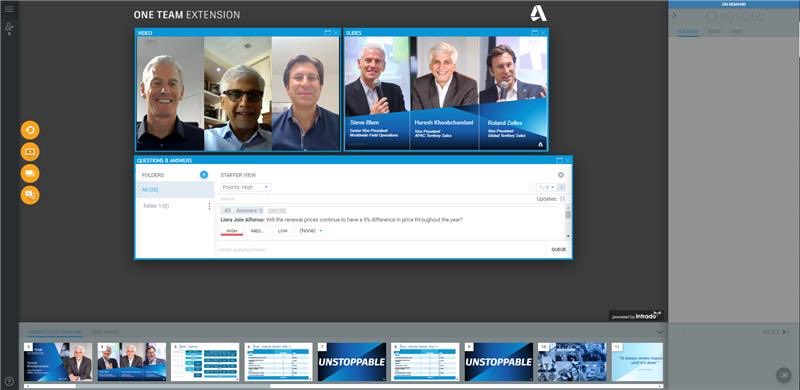800x390 pixels.
Task: Click the third orange button with slides icon
Action: [30, 174]
